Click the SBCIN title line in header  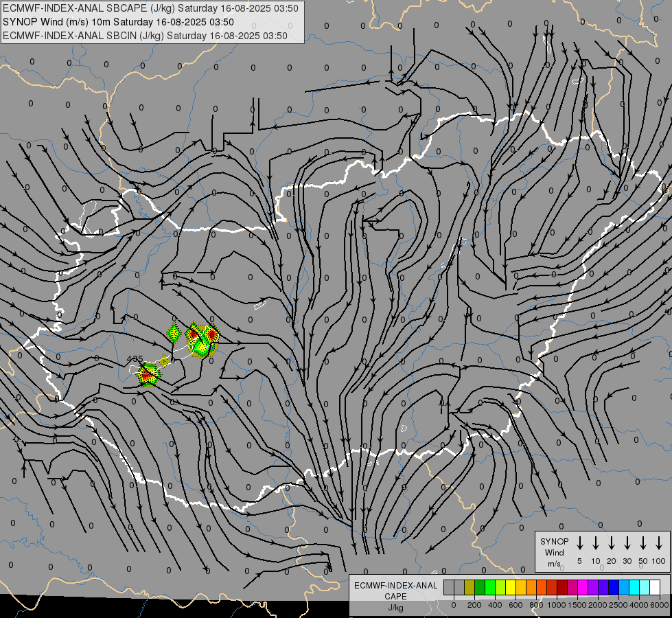(145, 36)
